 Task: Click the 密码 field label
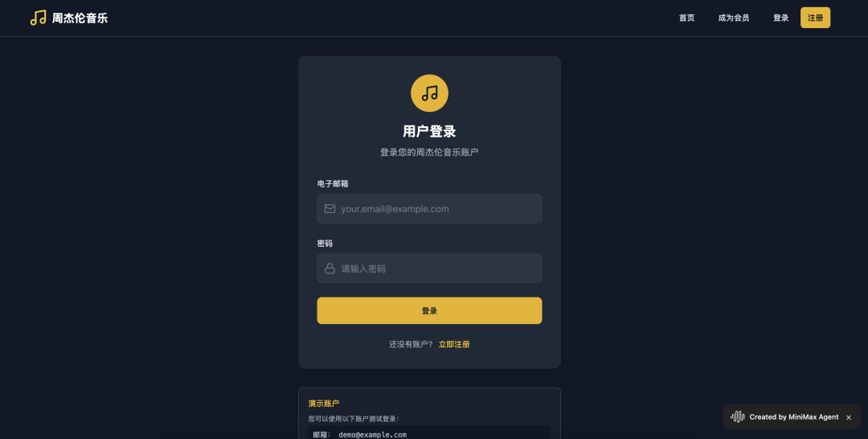[x=325, y=244]
